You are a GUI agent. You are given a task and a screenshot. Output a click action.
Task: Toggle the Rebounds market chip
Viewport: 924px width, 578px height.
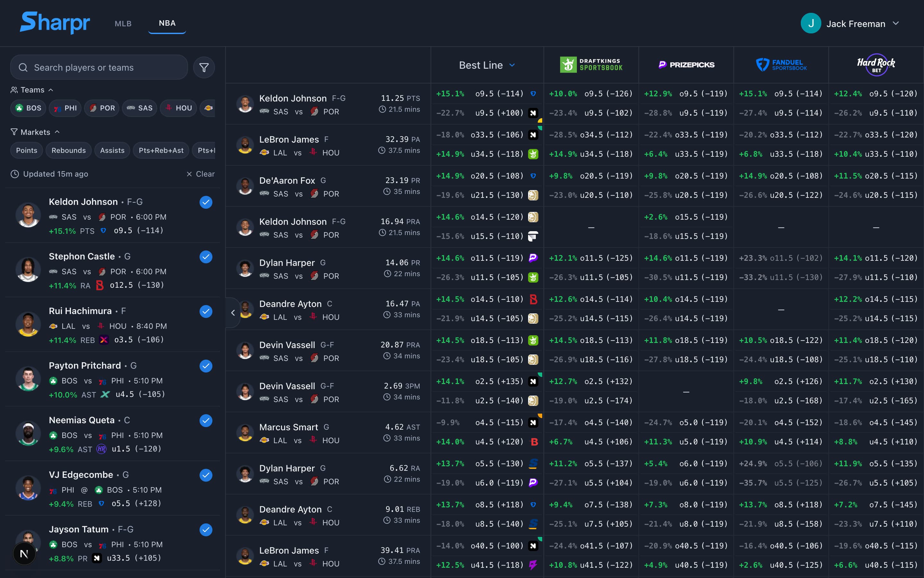click(x=69, y=151)
